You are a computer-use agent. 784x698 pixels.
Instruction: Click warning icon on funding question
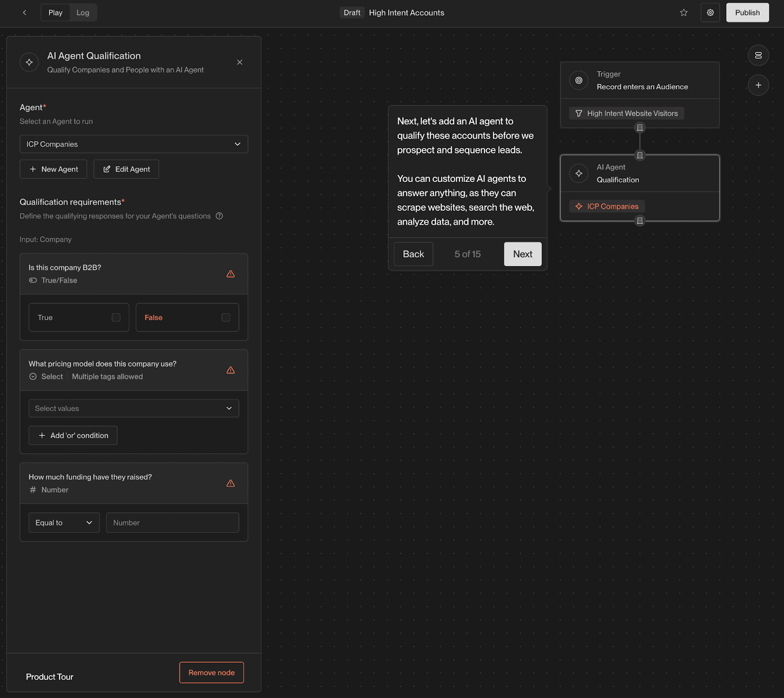[x=231, y=483]
